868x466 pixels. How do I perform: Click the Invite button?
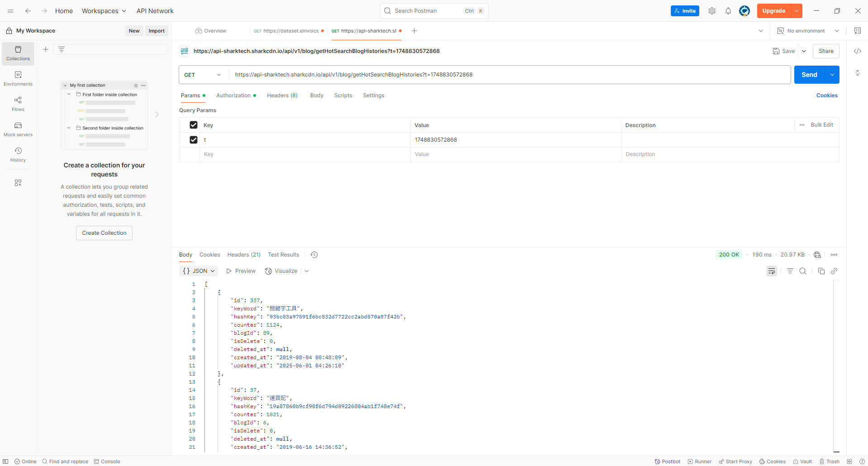[x=685, y=11]
